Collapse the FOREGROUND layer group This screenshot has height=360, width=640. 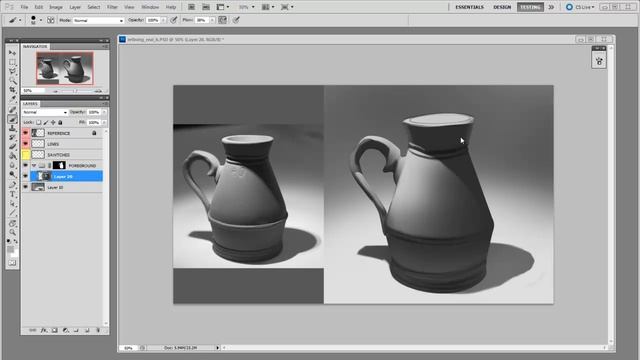pos(34,166)
